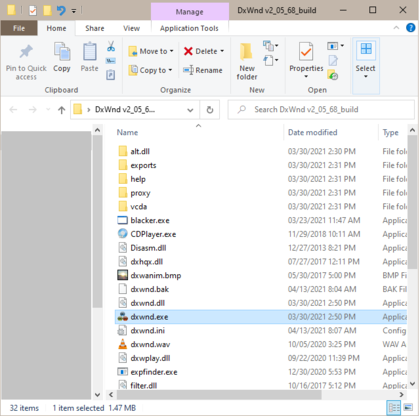Sort by Name column header
Image resolution: width=420 pixels, height=416 pixels.
coord(127,133)
